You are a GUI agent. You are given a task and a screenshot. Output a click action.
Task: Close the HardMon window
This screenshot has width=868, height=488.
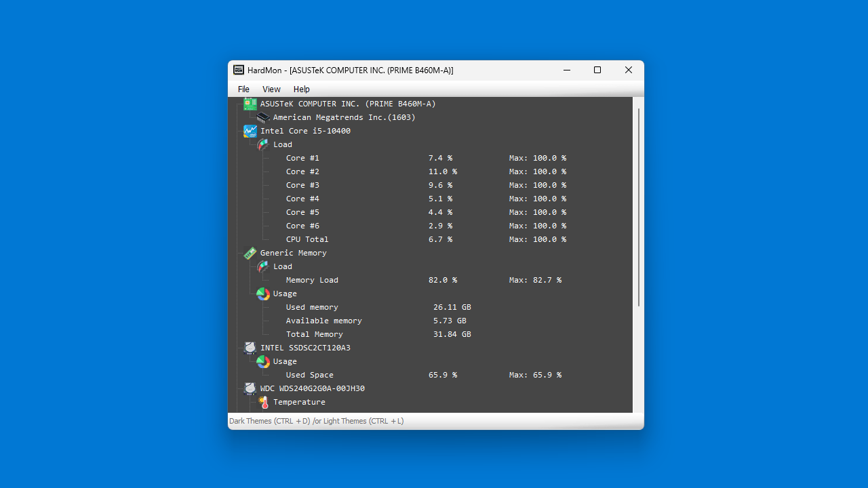tap(629, 70)
